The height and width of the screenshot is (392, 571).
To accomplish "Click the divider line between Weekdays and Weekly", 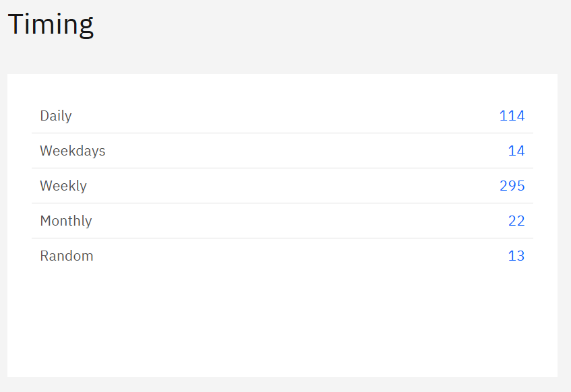I will tap(282, 168).
